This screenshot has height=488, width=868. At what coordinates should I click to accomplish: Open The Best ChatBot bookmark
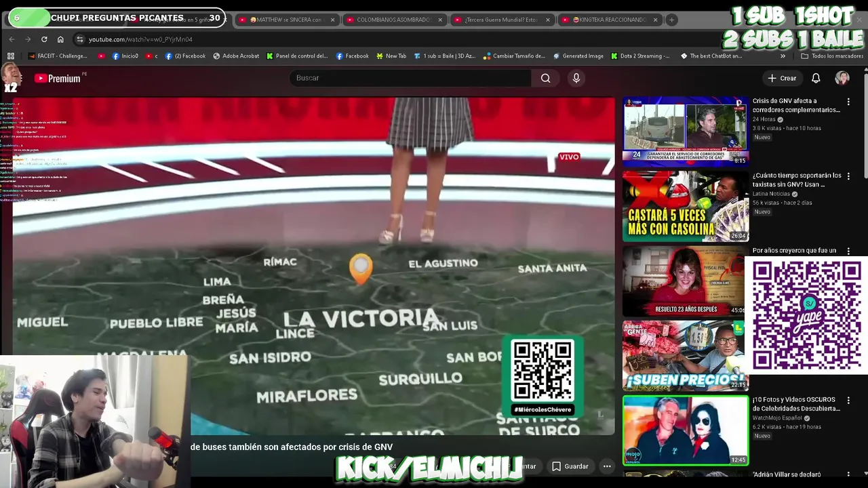pyautogui.click(x=711, y=56)
